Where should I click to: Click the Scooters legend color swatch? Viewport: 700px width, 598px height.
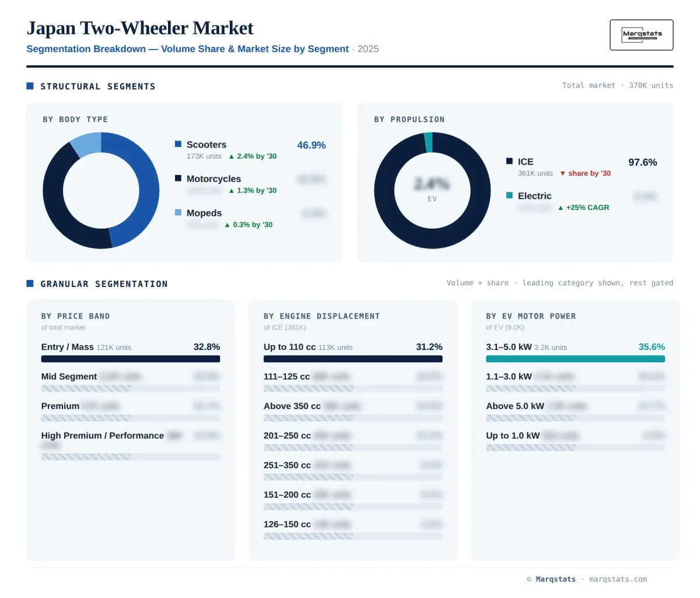point(178,144)
